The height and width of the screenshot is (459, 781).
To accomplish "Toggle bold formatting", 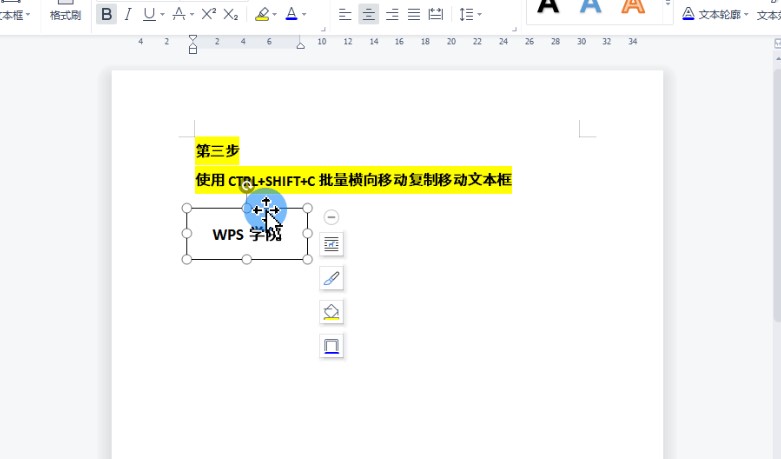I will [106, 14].
